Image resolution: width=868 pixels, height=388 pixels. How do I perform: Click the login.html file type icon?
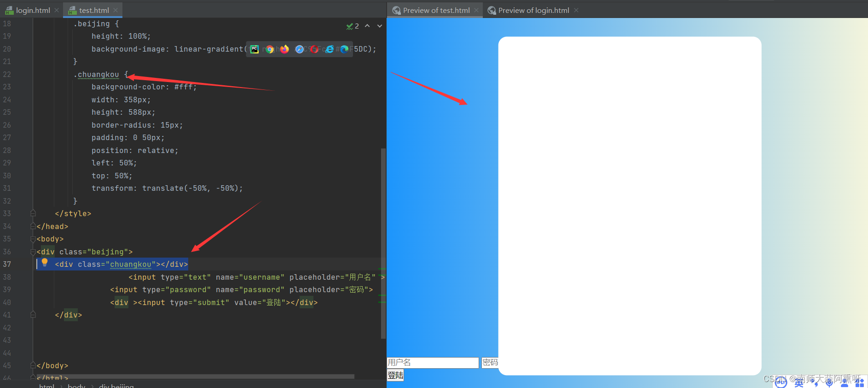click(9, 10)
